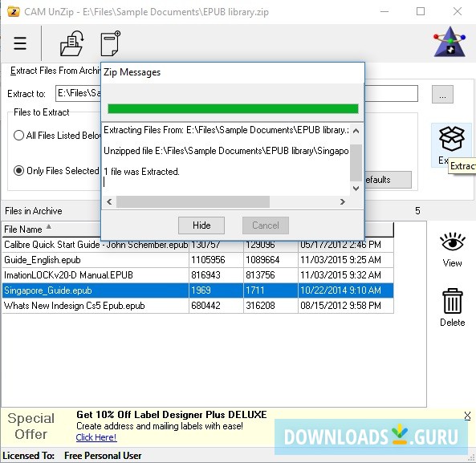Click packed size cell 1711
This screenshot has width=476, height=463.
(271, 290)
